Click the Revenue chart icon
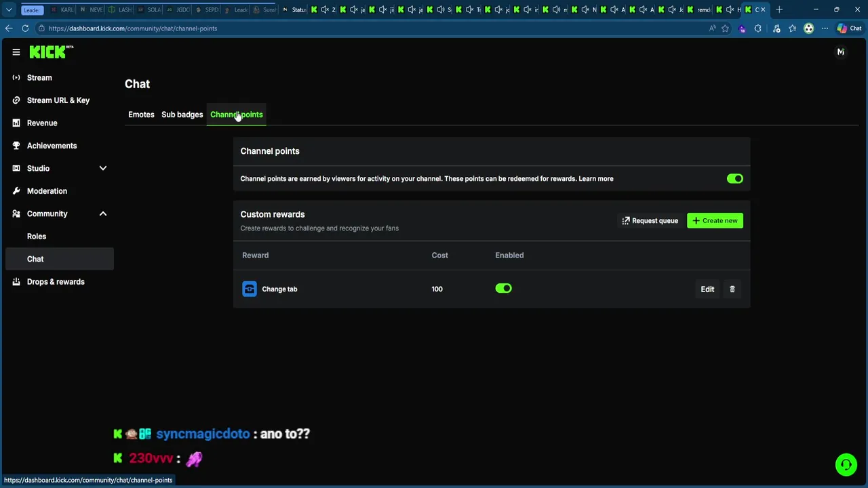The image size is (868, 488). coord(16,123)
